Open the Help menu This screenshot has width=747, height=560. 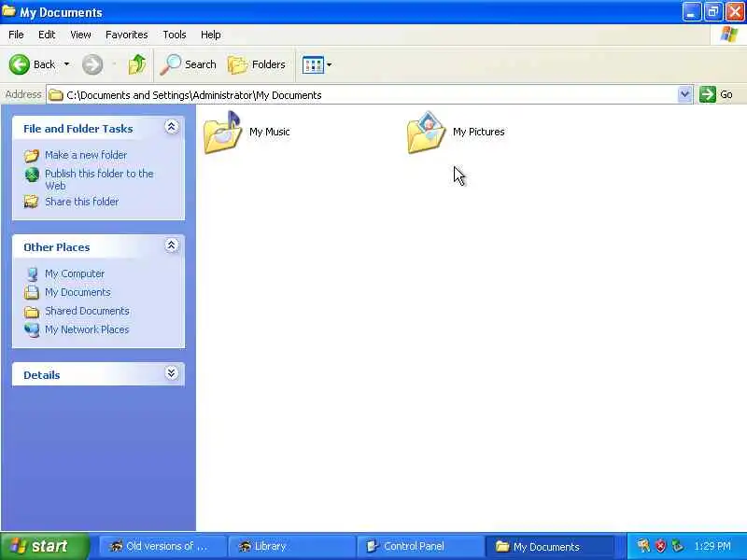click(x=211, y=35)
